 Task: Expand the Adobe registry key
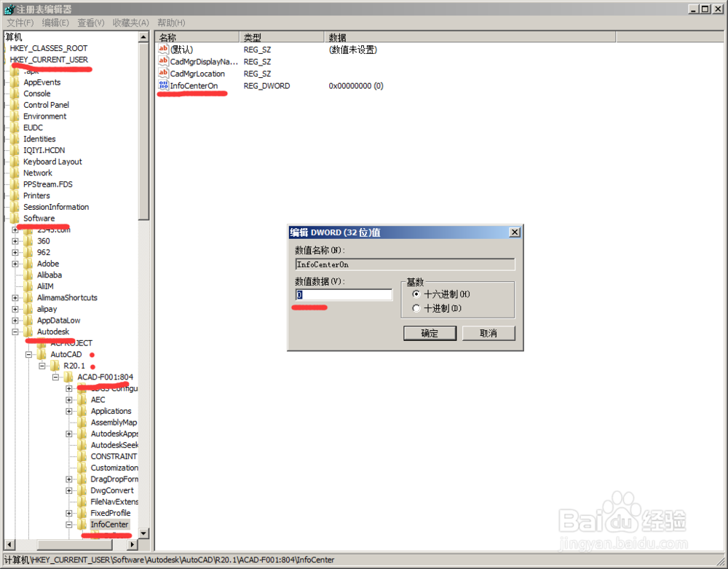tap(15, 263)
